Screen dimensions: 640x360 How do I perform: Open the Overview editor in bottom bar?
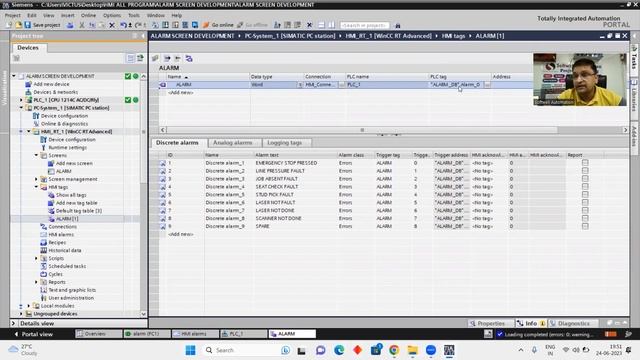[98, 334]
